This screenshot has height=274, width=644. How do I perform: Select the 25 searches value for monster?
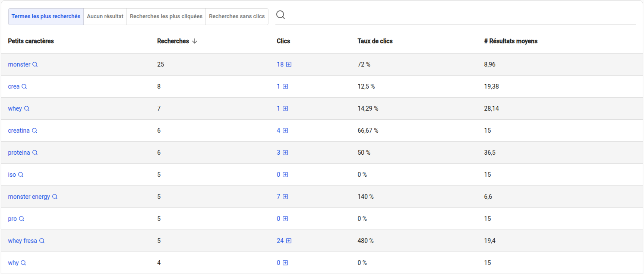[x=161, y=64]
